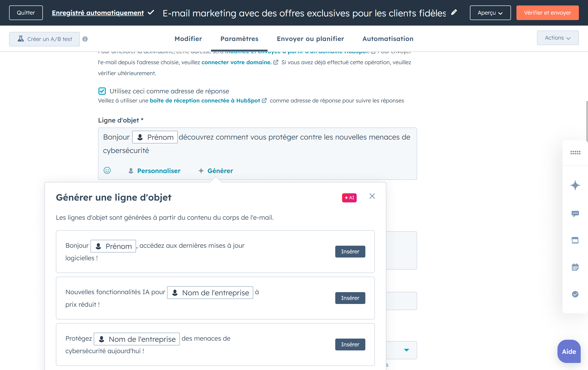Switch to the Paramètres tab
This screenshot has height=370, width=588.
point(239,39)
